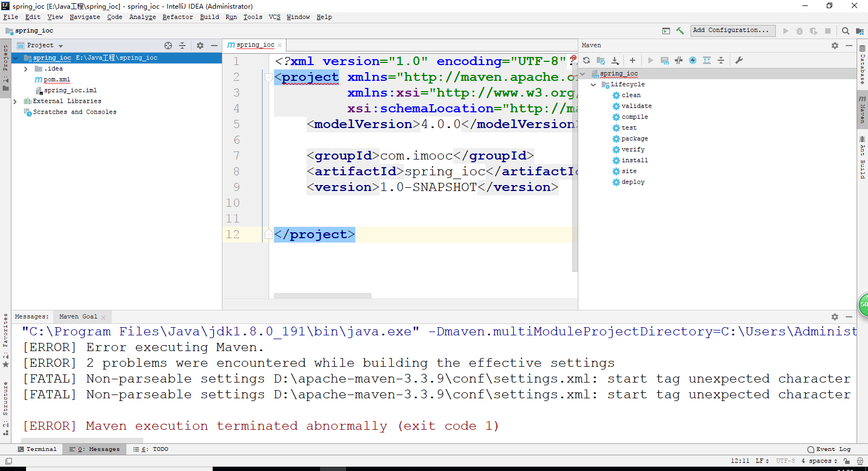Close the spring_ioc editor tab
The height and width of the screenshot is (471, 868).
coord(280,46)
